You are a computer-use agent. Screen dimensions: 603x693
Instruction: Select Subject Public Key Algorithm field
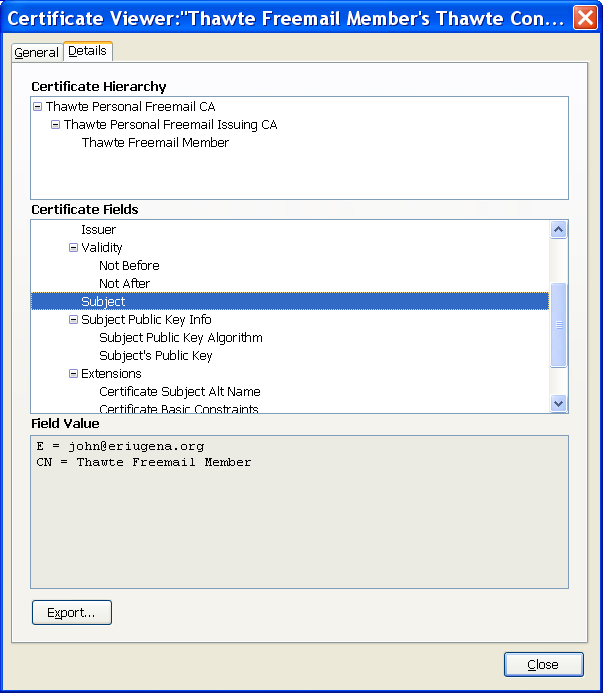(x=180, y=338)
